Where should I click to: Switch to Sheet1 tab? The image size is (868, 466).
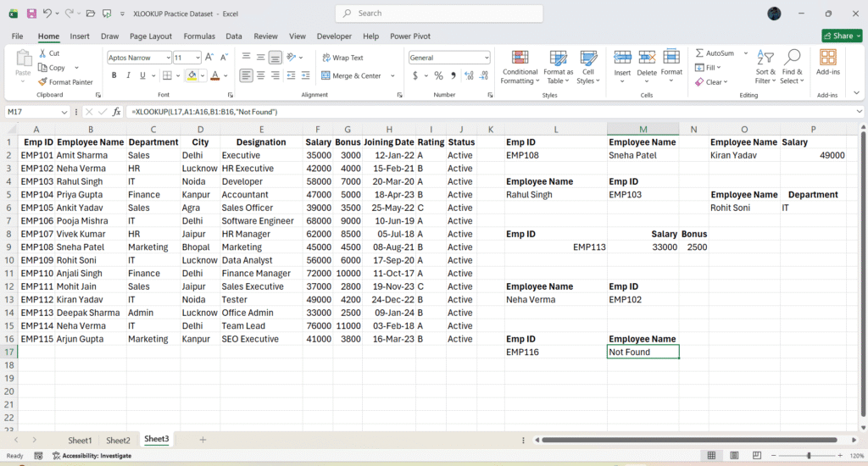click(x=80, y=440)
